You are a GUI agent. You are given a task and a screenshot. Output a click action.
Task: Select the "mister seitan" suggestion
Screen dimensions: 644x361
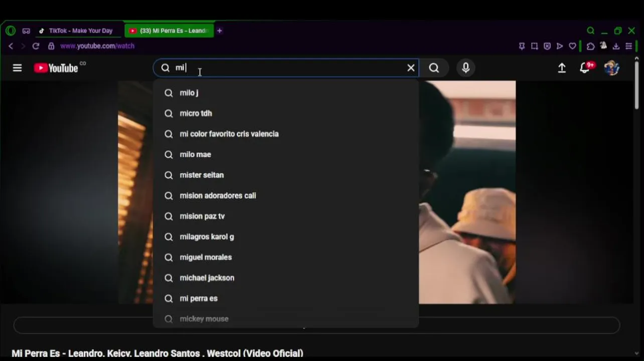coord(286,175)
